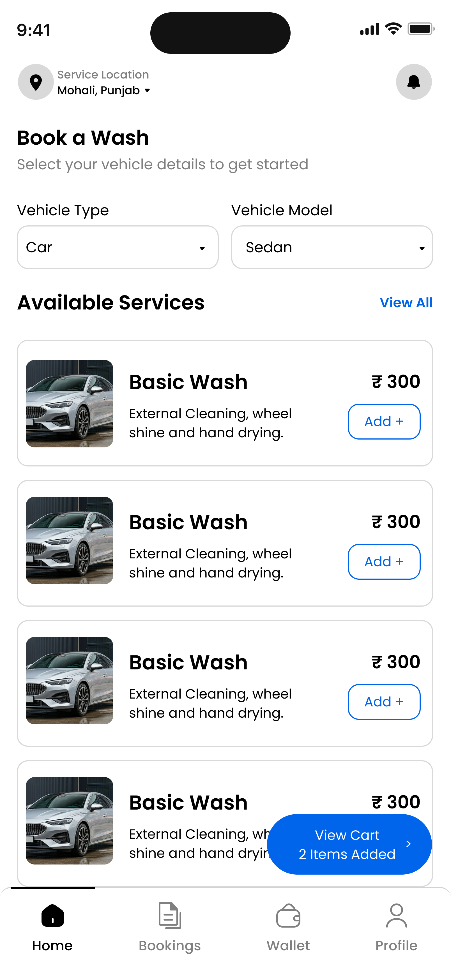This screenshot has height=980, width=451.
Task: Open the Profile person icon
Action: [396, 915]
